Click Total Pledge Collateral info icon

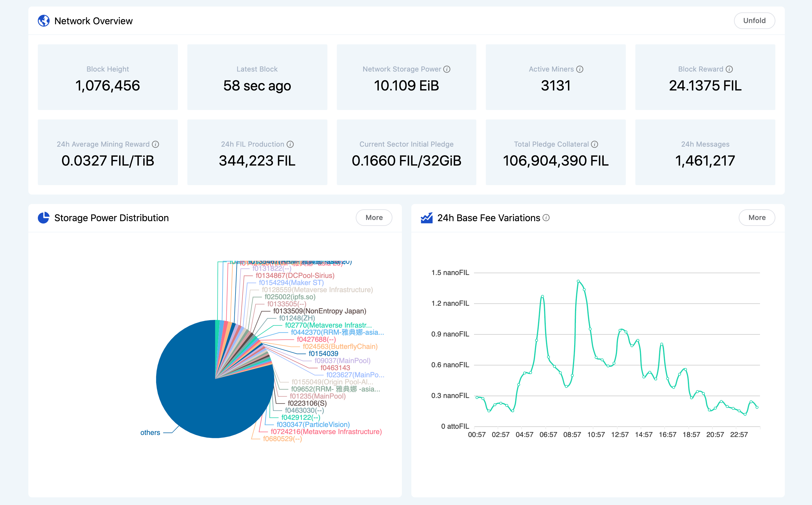[x=595, y=144]
